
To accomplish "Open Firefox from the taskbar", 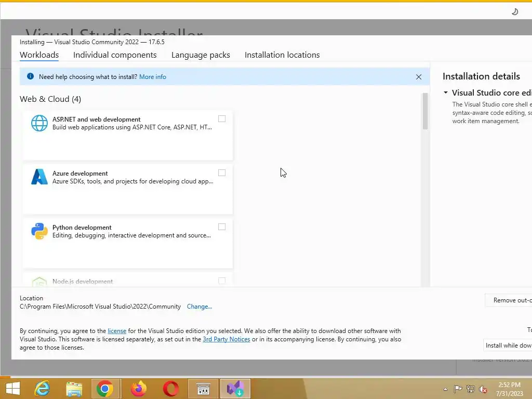I will coord(138,389).
